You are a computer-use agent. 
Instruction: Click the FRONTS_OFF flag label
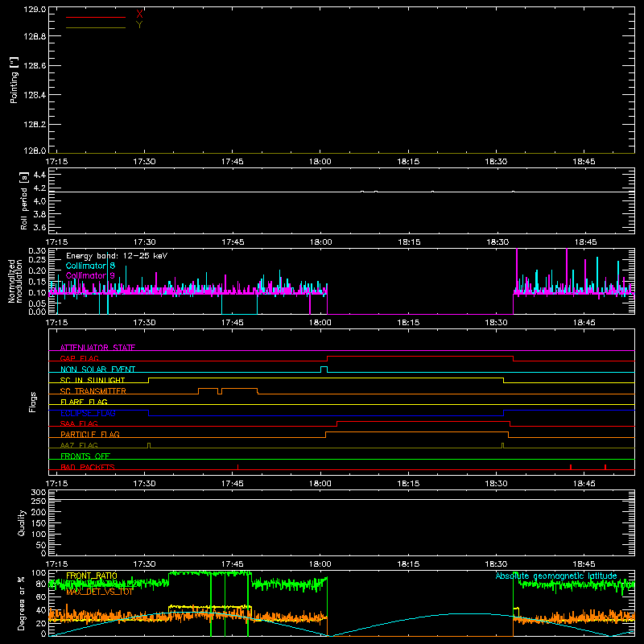click(x=85, y=456)
